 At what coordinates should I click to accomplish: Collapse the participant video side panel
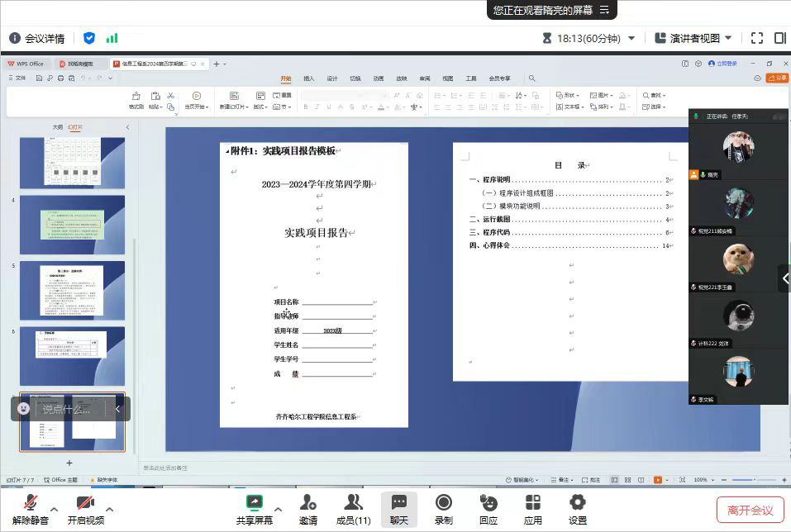(784, 278)
